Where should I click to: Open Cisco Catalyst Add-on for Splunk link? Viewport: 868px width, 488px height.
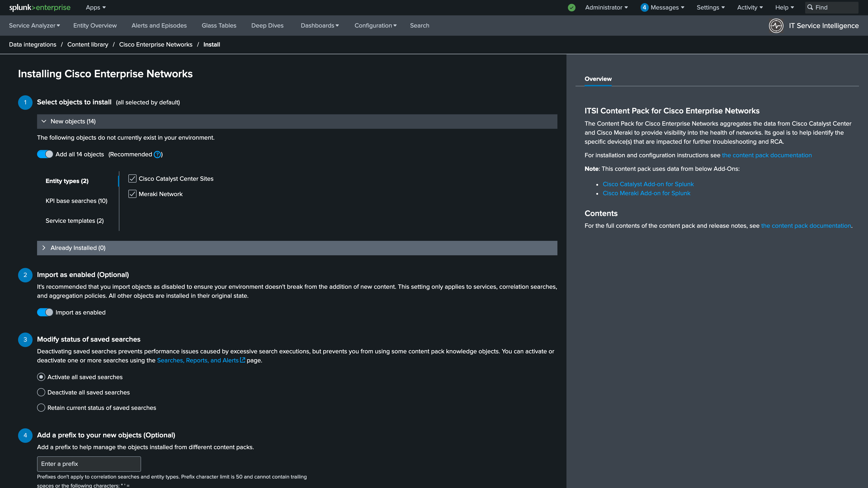click(x=648, y=184)
